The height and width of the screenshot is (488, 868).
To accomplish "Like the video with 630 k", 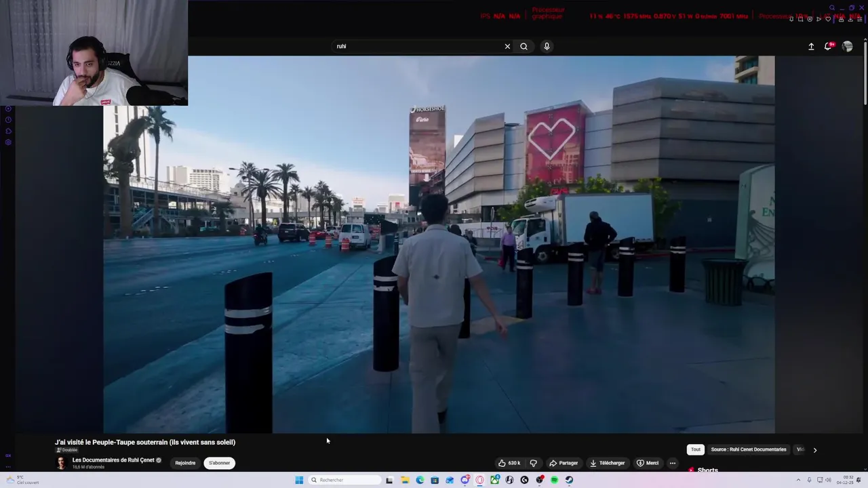I will [509, 463].
